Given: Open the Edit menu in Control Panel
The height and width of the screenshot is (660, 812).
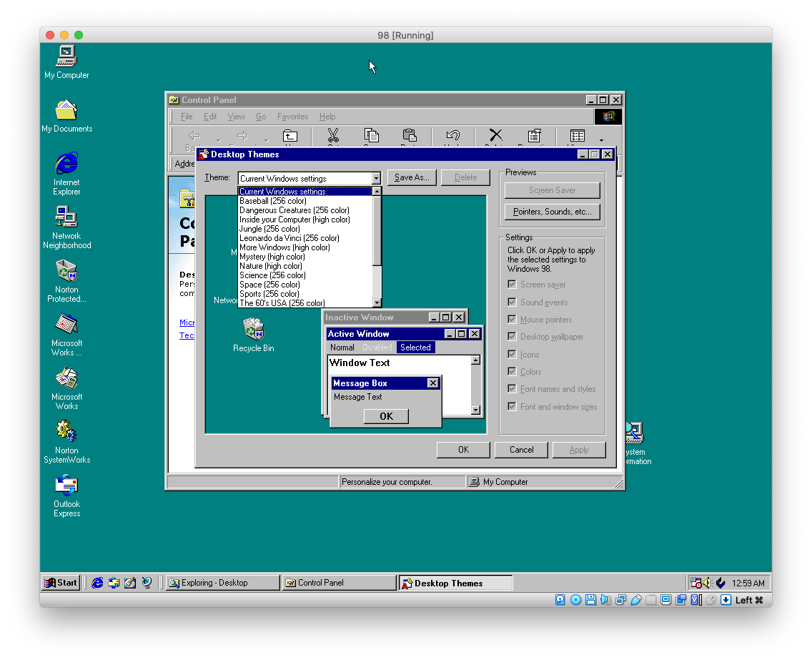Looking at the screenshot, I should tap(209, 117).
